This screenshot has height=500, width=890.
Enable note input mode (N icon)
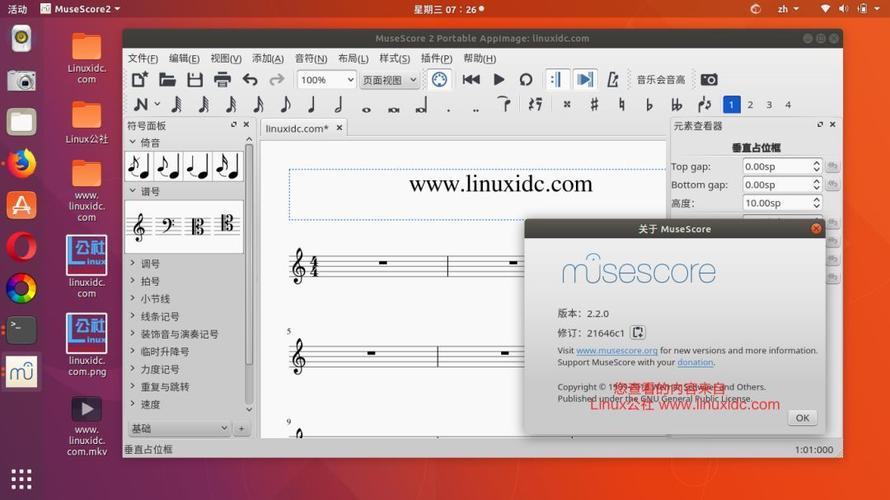coord(141,104)
